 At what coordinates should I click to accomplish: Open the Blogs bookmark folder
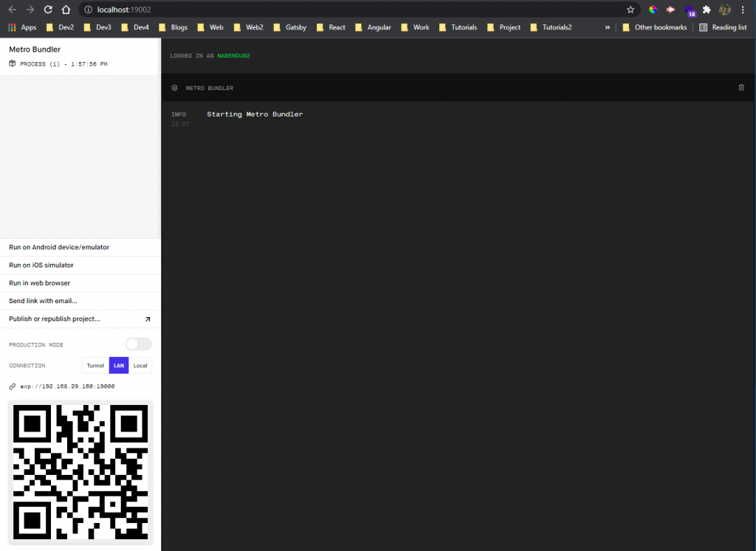(173, 27)
